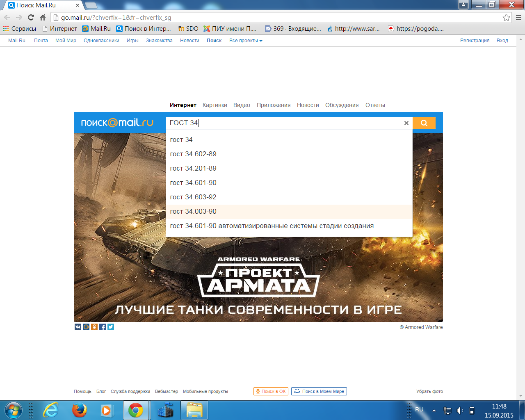Viewport: 525px width, 420px height.
Task: Switch to Ответы search tab
Action: [x=375, y=105]
